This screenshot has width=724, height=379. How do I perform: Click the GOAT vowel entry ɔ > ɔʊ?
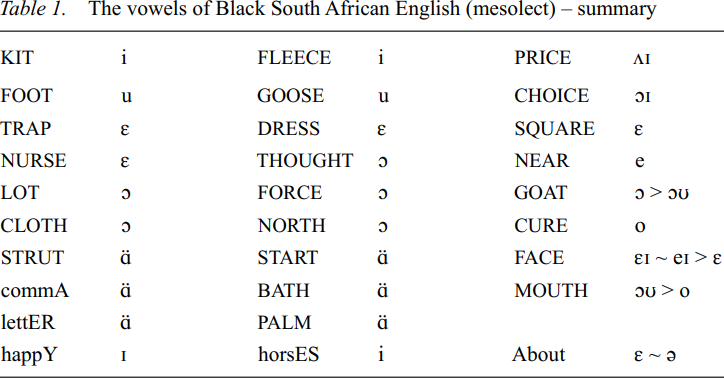click(x=662, y=193)
